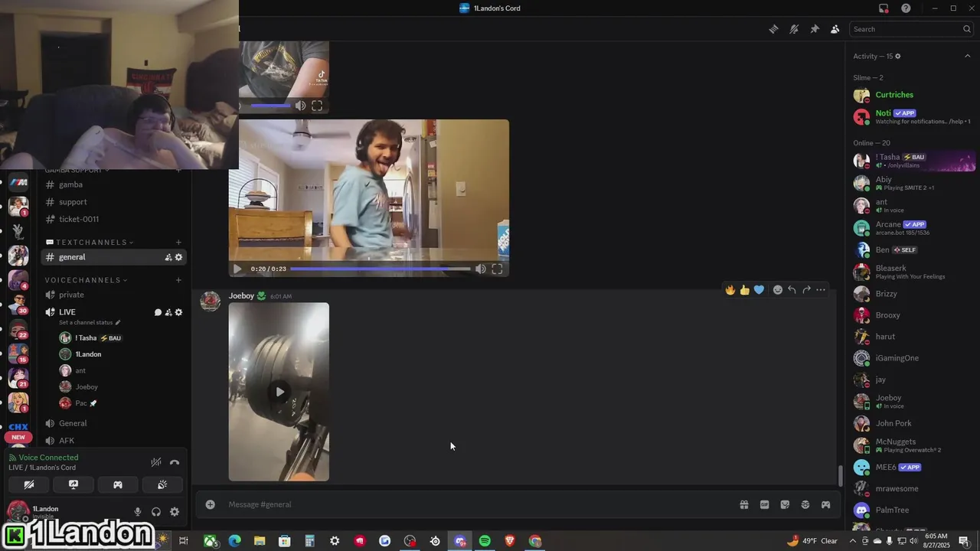Add fire reaction to the message
The image size is (980, 551).
tap(730, 290)
